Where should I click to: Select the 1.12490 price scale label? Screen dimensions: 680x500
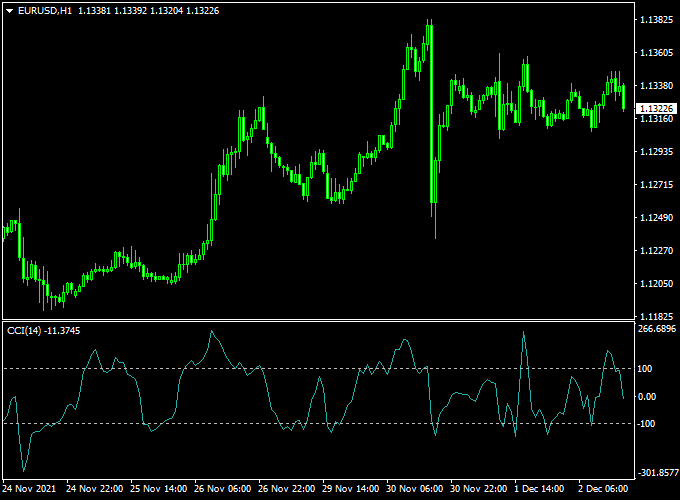click(657, 218)
